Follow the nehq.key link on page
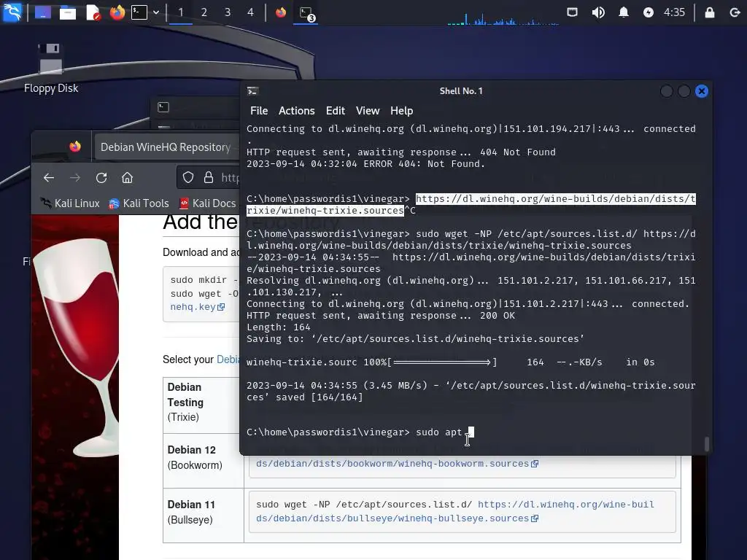Screen dimensions: 747x560 click(197, 307)
